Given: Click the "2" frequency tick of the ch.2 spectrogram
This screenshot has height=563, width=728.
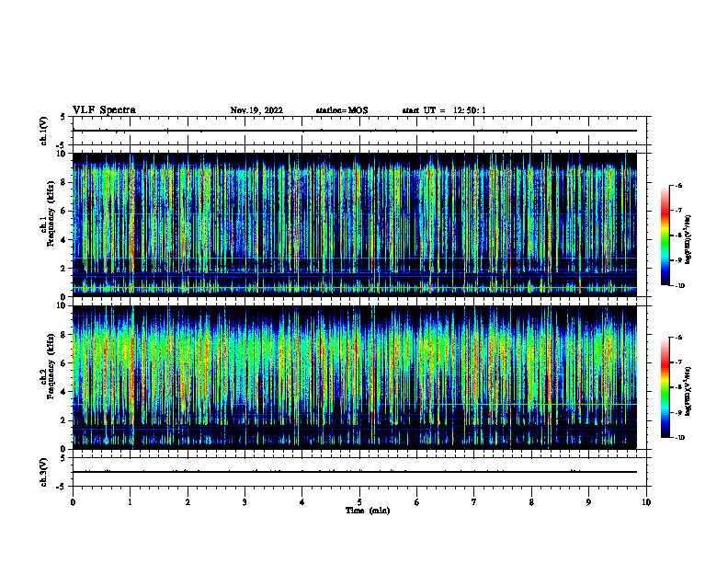Looking at the screenshot, I should [x=64, y=420].
